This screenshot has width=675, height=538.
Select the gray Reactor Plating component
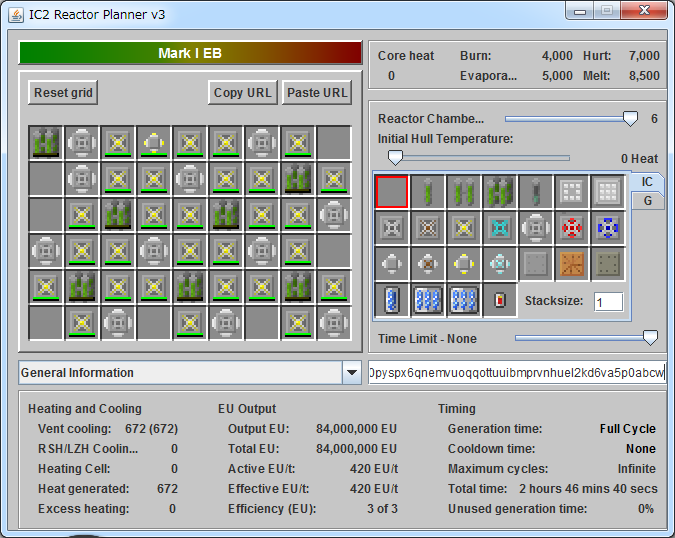536,264
